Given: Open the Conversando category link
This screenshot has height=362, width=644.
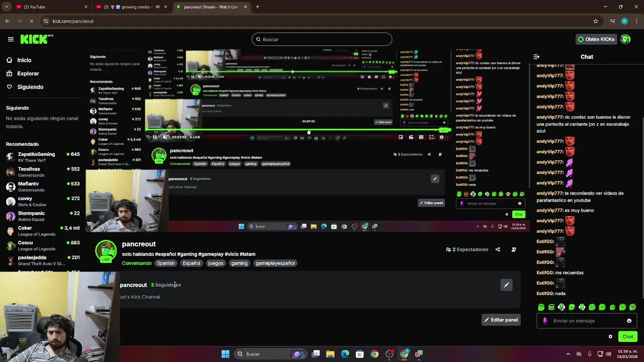Looking at the screenshot, I should (x=136, y=263).
